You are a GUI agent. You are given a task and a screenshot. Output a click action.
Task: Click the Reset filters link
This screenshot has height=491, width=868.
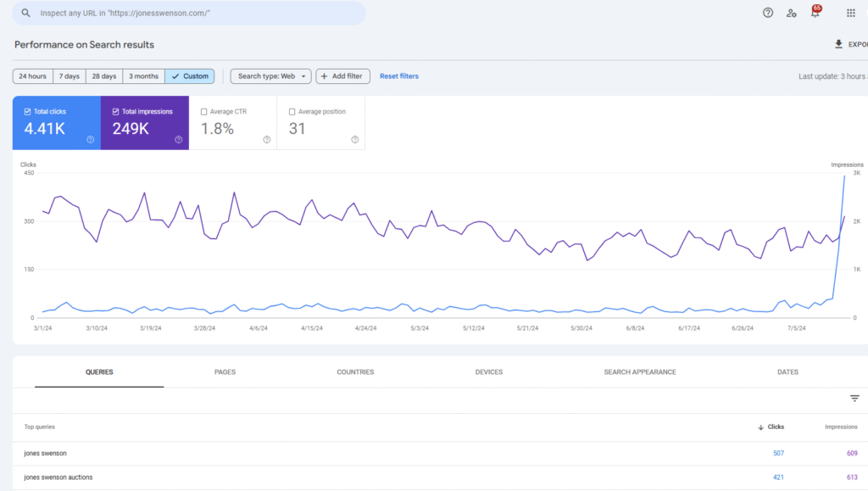[398, 76]
